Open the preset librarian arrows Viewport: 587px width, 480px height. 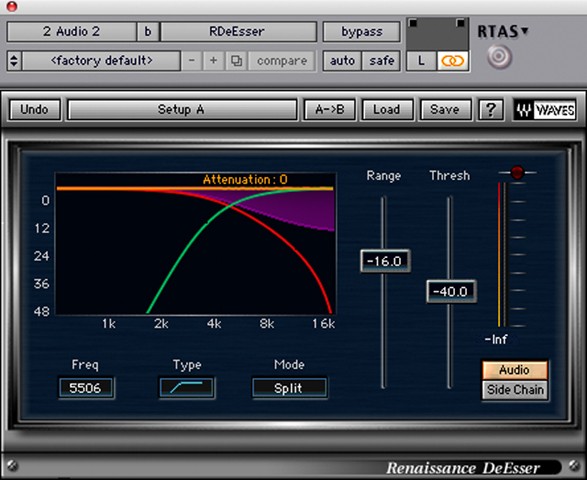tap(14, 61)
